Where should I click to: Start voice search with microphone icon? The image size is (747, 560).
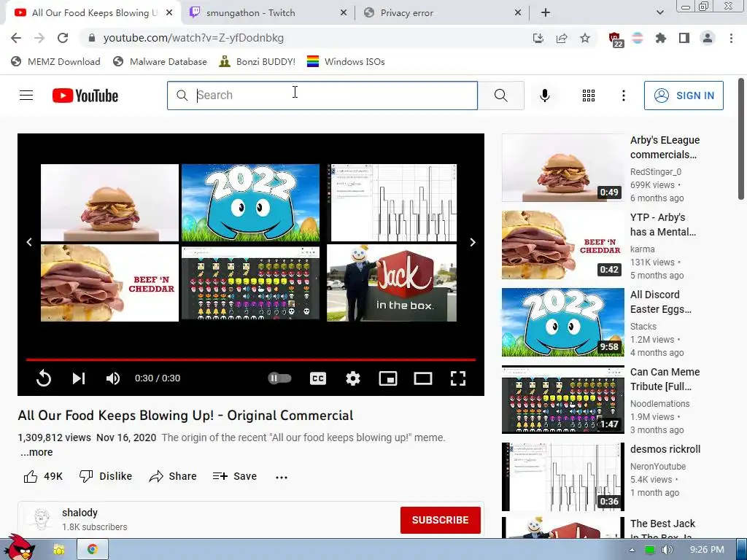544,96
